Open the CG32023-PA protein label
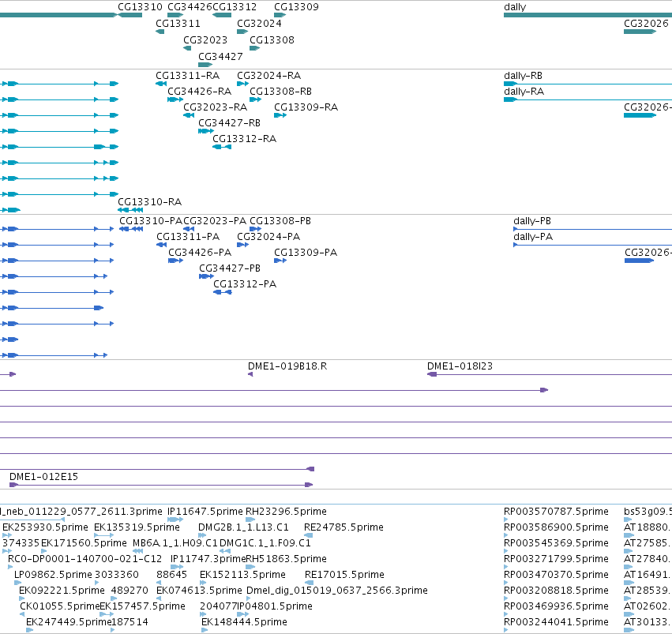The height and width of the screenshot is (634, 672). pyautogui.click(x=215, y=220)
